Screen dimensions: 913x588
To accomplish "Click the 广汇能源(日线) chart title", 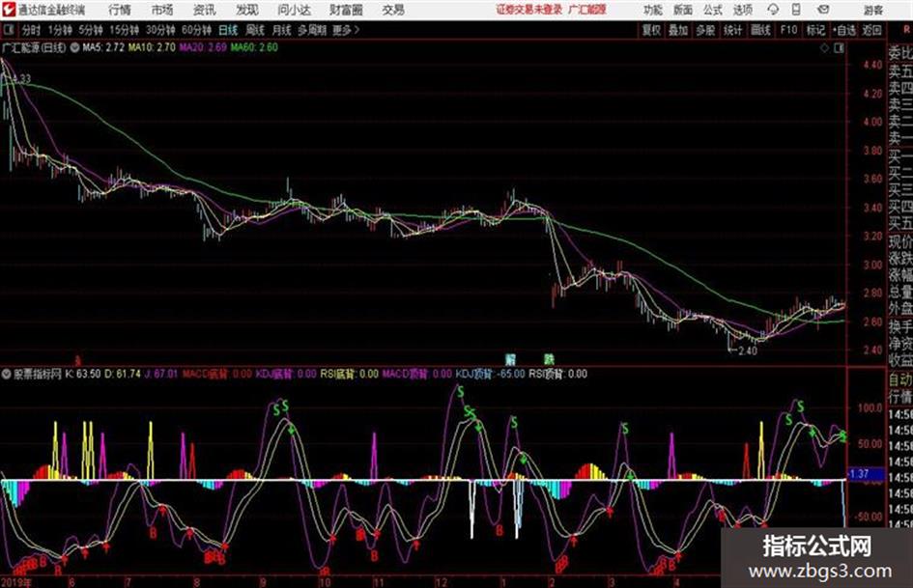I will pos(34,47).
